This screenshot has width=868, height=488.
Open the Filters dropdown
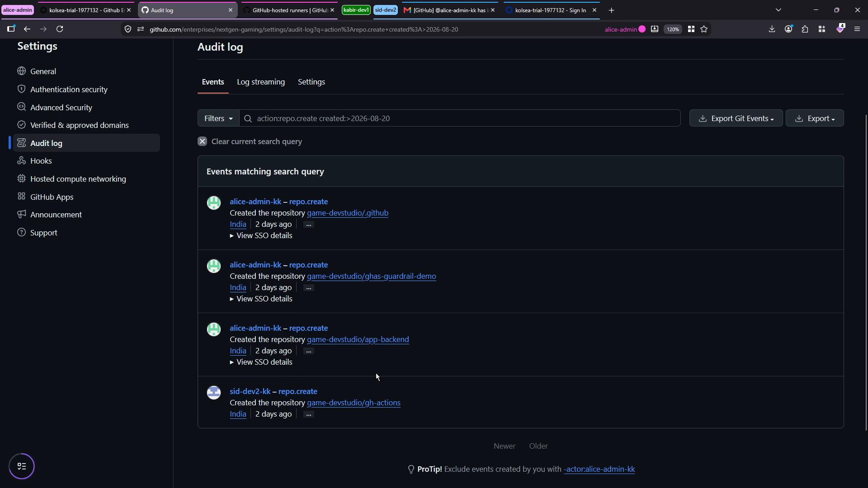[x=218, y=118]
